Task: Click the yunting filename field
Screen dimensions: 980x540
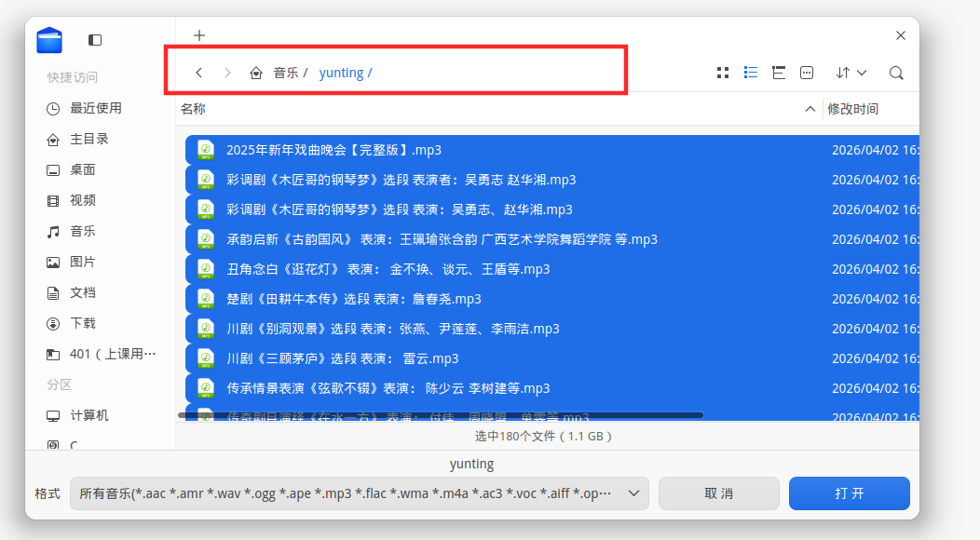Action: (x=472, y=464)
